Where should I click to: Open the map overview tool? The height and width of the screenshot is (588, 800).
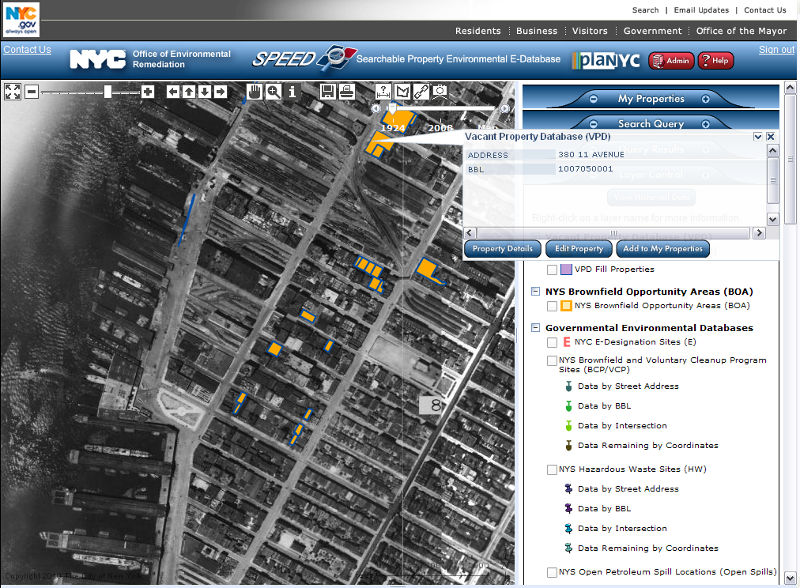click(403, 91)
